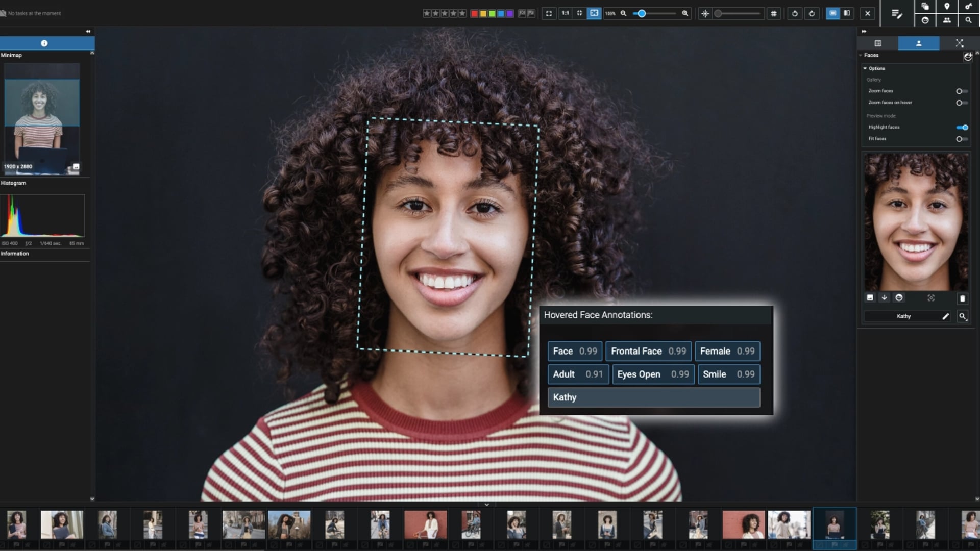Open the map location pin icon
Screen dimensions: 980x551
pos(947,6)
